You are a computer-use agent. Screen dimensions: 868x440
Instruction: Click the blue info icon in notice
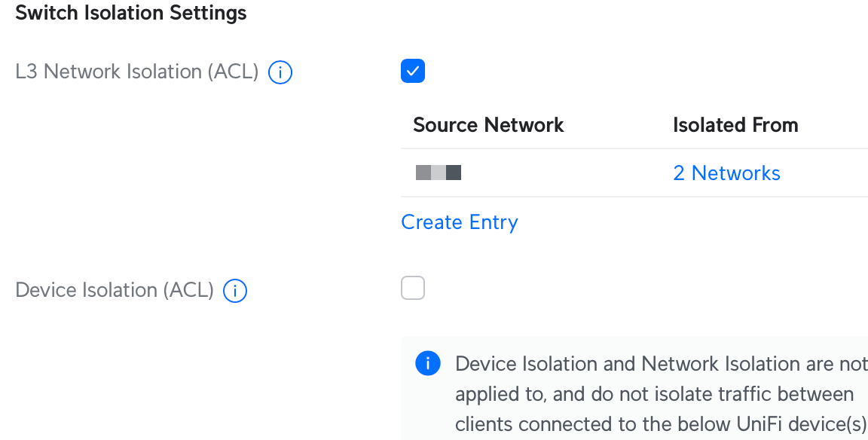(427, 364)
